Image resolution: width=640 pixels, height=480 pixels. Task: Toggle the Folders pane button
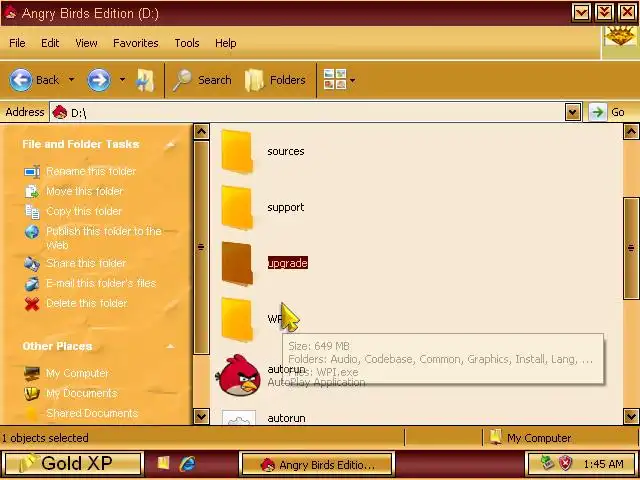275,80
